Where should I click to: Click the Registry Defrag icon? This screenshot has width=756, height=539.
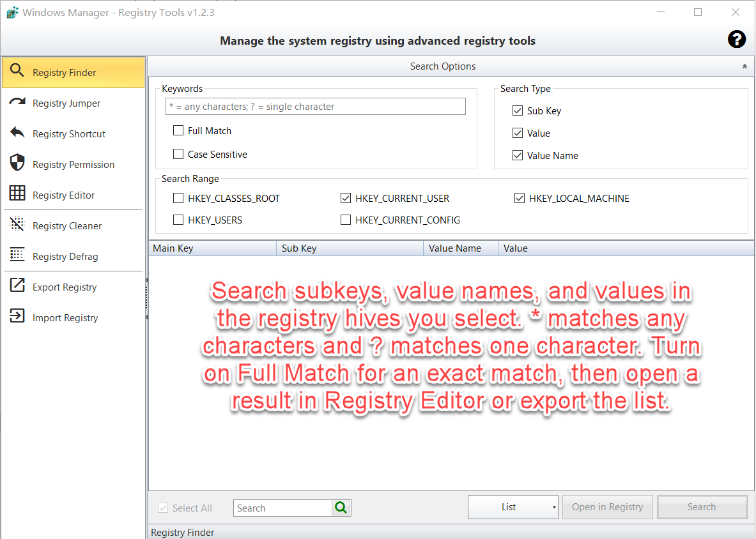point(17,254)
